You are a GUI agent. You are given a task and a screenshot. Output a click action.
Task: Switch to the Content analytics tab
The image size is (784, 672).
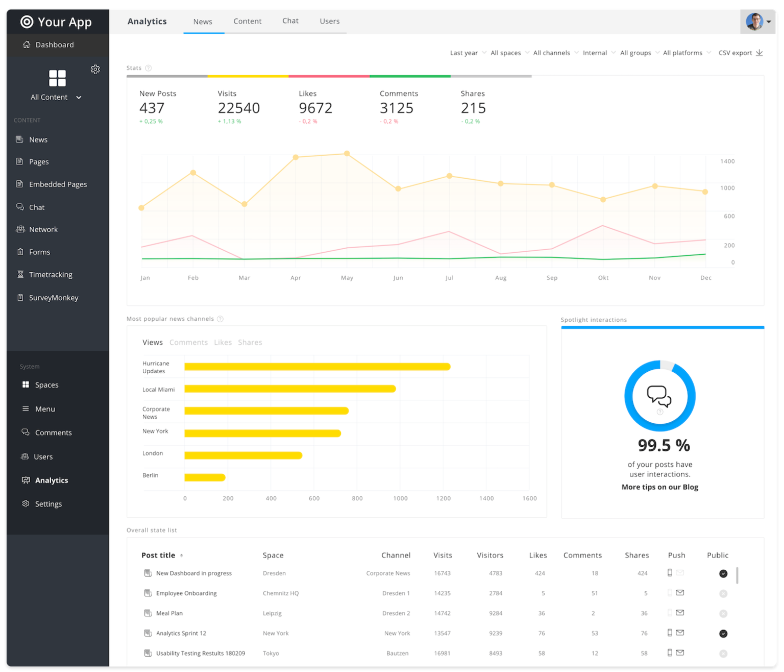pyautogui.click(x=248, y=21)
